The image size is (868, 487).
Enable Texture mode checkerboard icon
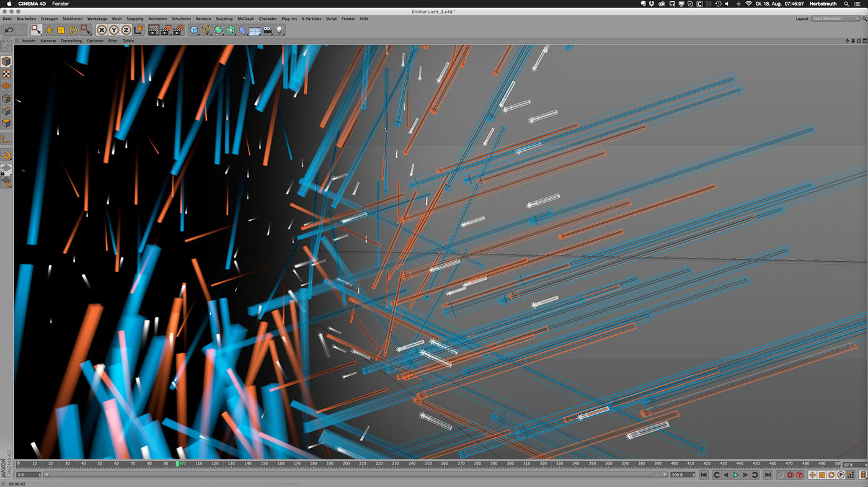[6, 74]
